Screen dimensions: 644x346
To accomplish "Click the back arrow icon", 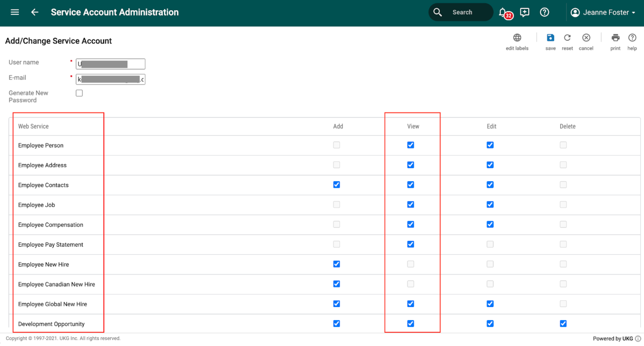I will pyautogui.click(x=35, y=13).
